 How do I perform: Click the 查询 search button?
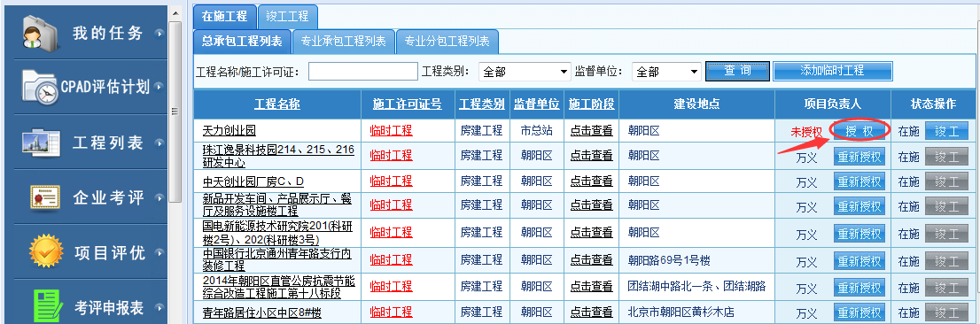(x=737, y=71)
